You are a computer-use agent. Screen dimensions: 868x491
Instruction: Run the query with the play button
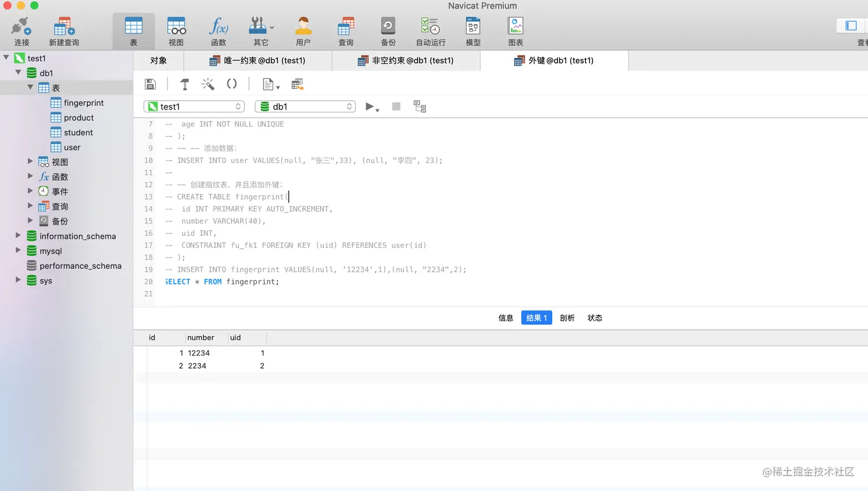(x=371, y=107)
